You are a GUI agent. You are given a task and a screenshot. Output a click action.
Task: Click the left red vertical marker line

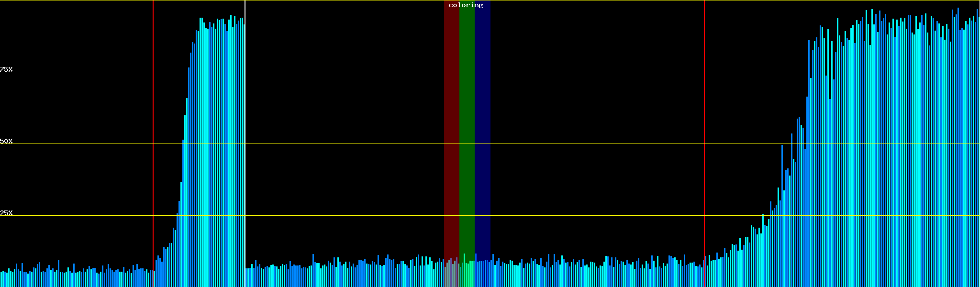(153, 143)
